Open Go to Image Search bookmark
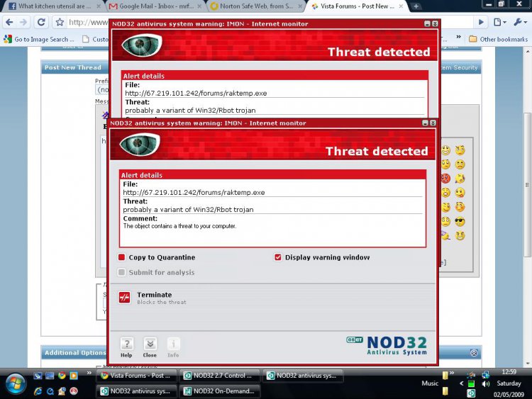Viewport: 532px width, 399px height. click(39, 39)
